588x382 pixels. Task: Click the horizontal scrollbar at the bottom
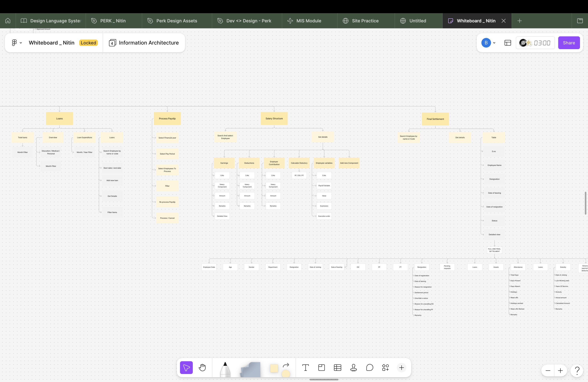tap(324, 380)
